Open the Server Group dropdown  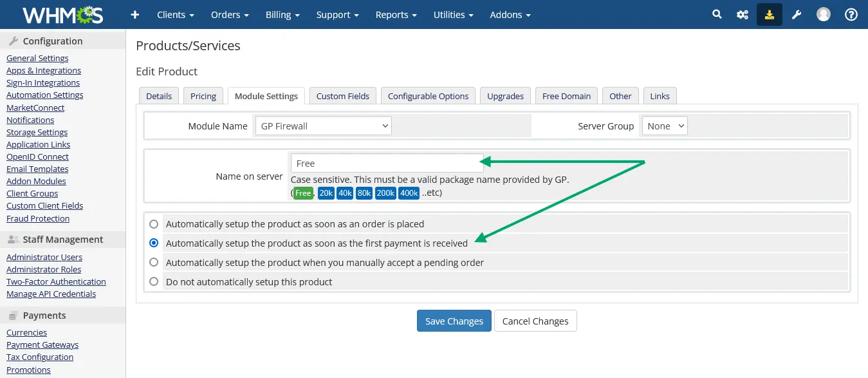665,126
